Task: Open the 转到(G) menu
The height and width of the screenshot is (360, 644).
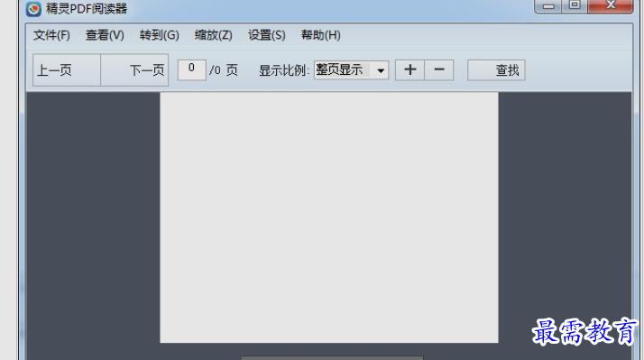Action: tap(159, 35)
